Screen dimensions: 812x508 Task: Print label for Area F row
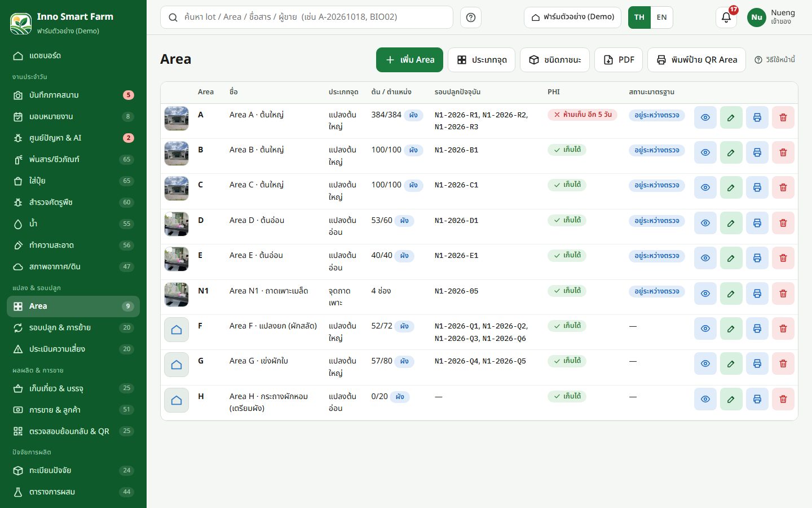[757, 329]
